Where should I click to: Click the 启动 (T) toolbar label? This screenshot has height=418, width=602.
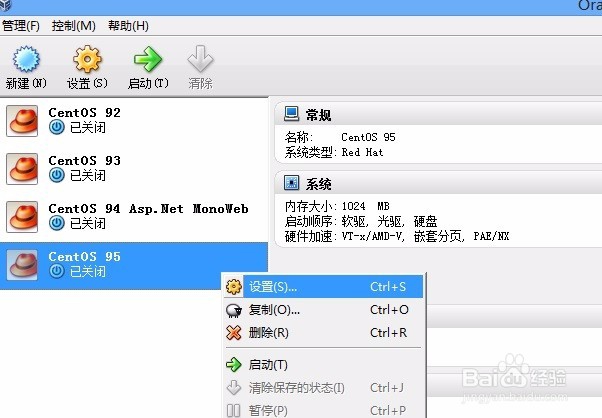(148, 83)
